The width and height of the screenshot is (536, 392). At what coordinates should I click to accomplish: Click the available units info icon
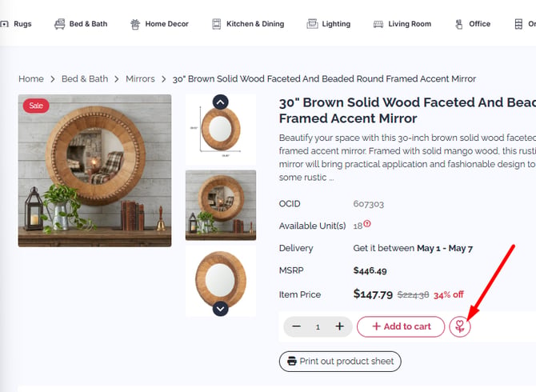tap(367, 223)
